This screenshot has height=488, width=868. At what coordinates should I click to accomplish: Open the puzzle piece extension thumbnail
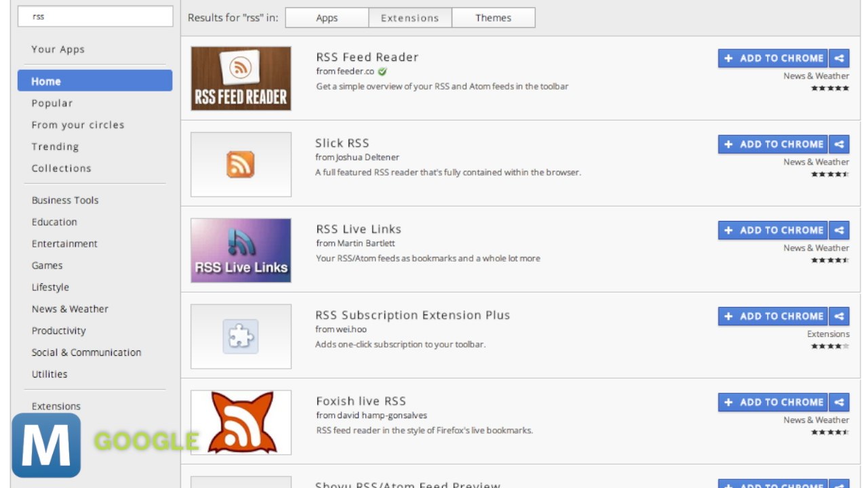(241, 337)
